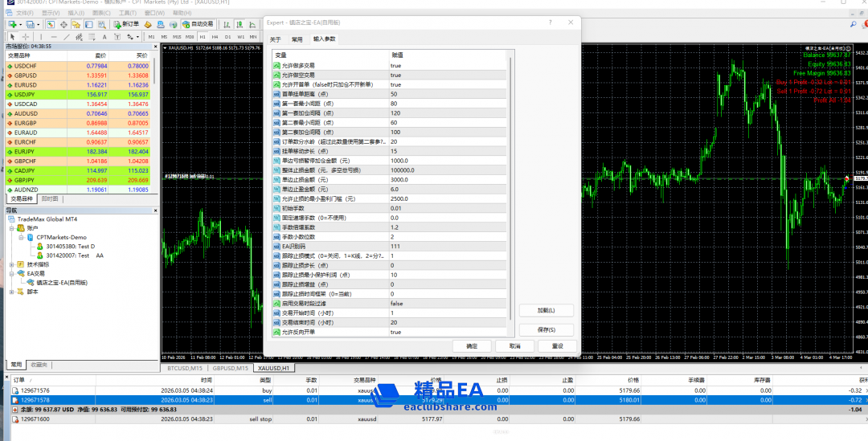This screenshot has width=868, height=441.
Task: Click the 确定 button
Action: tap(472, 345)
